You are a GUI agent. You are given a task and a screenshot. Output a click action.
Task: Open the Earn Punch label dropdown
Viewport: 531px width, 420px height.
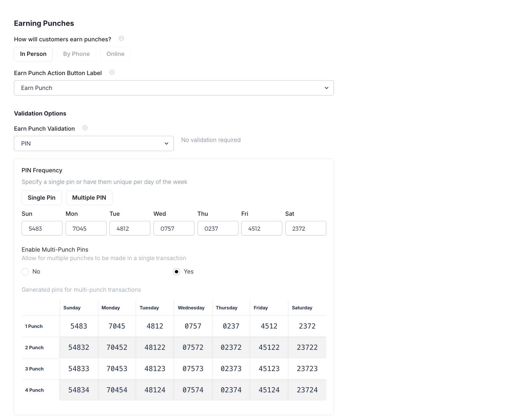tap(174, 88)
